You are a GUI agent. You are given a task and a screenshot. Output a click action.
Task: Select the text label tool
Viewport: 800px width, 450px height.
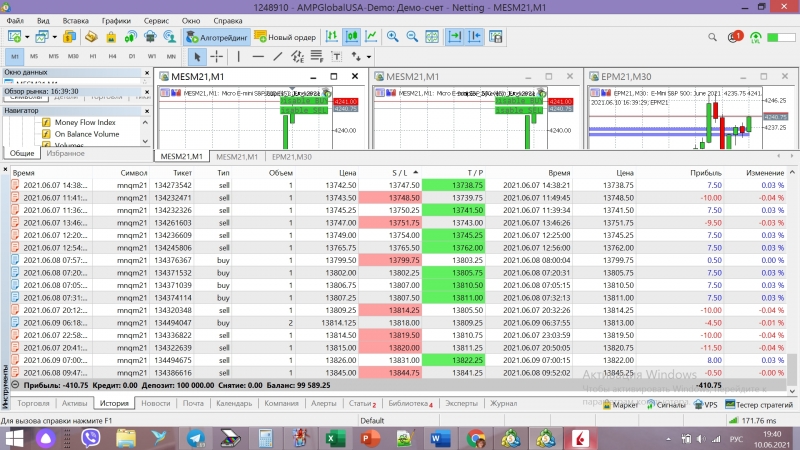pos(336,57)
